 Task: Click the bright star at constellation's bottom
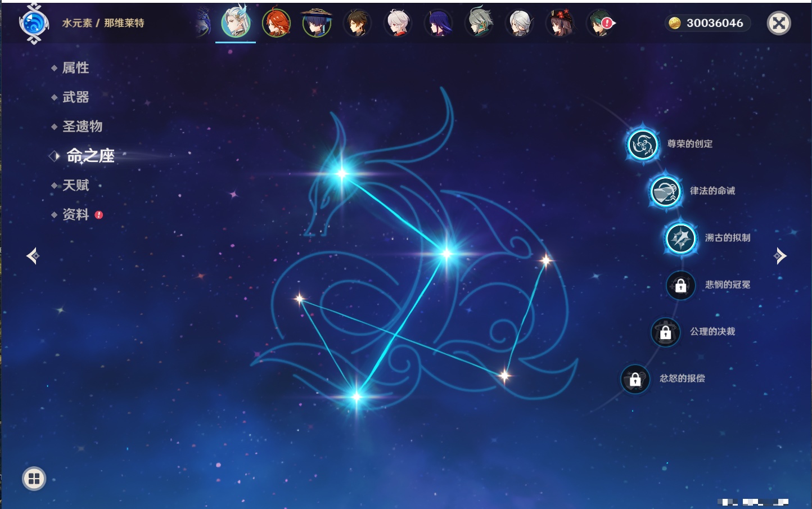tap(357, 397)
